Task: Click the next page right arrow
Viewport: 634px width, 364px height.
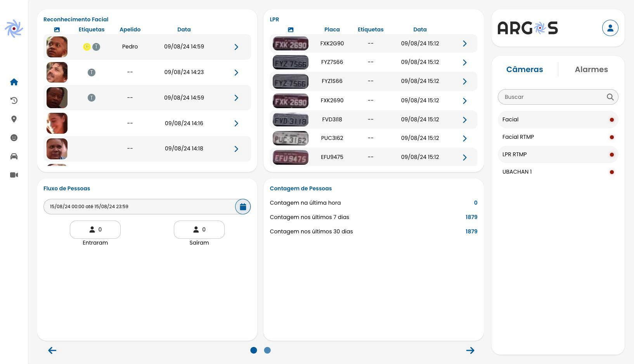Action: pos(470,350)
